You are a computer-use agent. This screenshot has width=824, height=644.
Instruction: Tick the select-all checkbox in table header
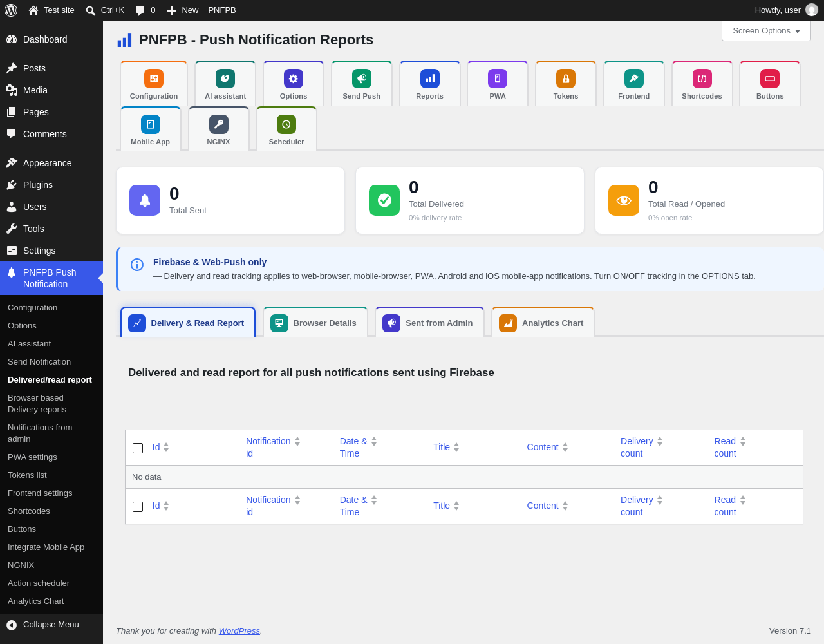[x=138, y=448]
